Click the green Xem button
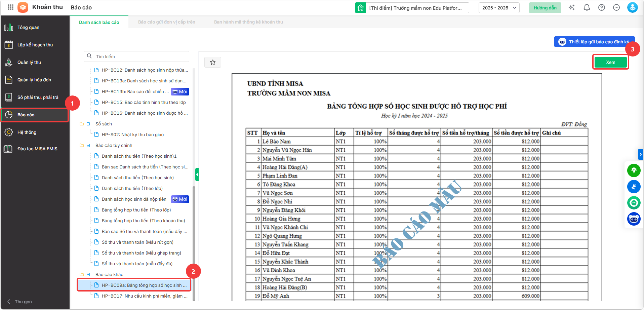 pos(611,62)
